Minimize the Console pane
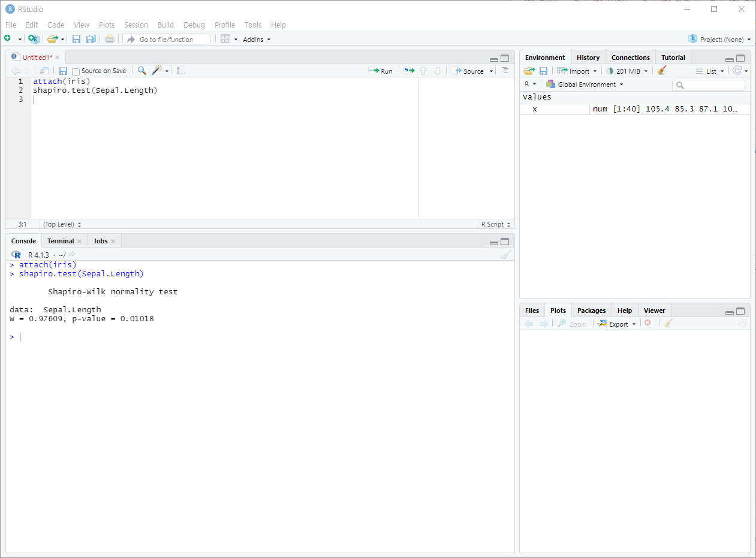Screen dimensions: 756x558 494,242
